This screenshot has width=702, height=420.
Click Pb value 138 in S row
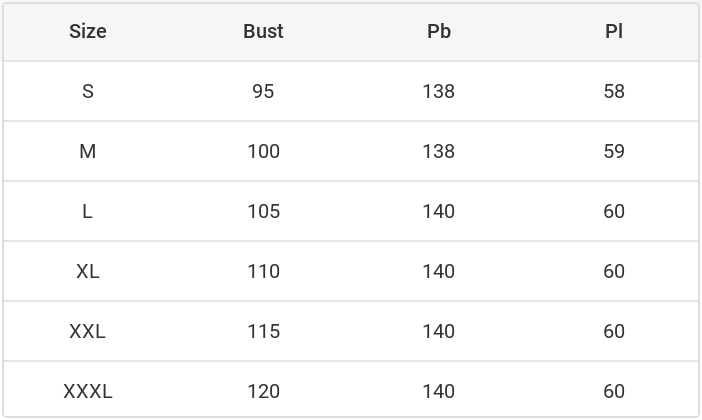(439, 91)
